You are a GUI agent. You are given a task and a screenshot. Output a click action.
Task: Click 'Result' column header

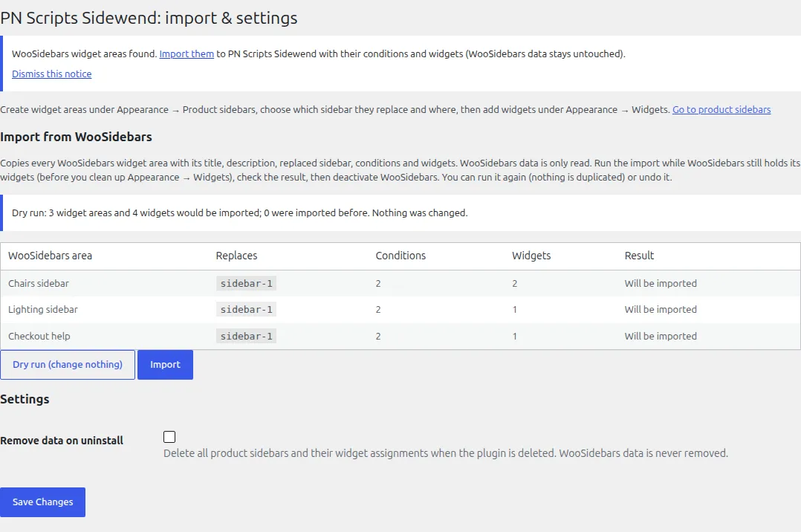(x=639, y=256)
